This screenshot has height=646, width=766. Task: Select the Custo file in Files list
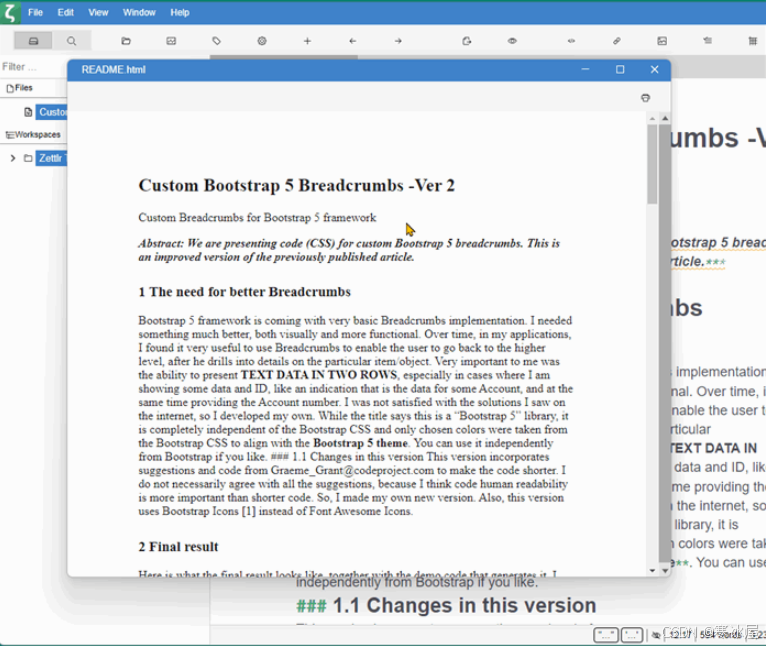click(51, 112)
